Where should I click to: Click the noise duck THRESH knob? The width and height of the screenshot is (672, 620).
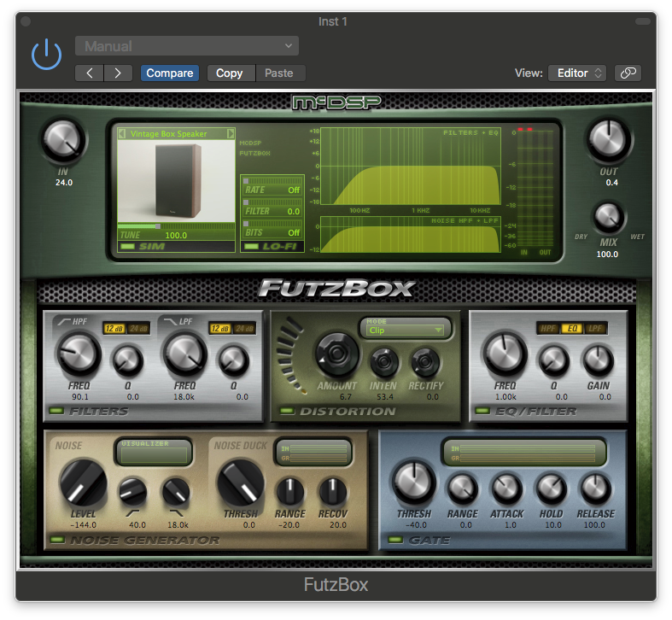coord(241,483)
